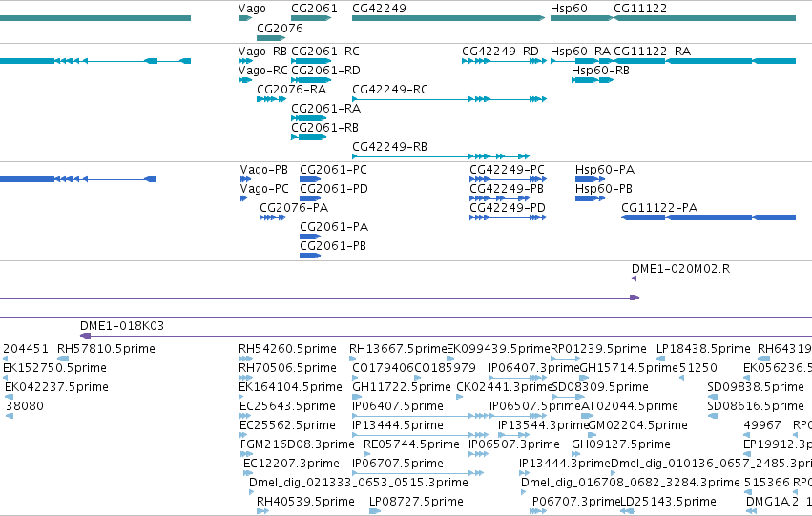Select transcript Hsp60-RB
The image size is (812, 516).
pyautogui.click(x=600, y=71)
